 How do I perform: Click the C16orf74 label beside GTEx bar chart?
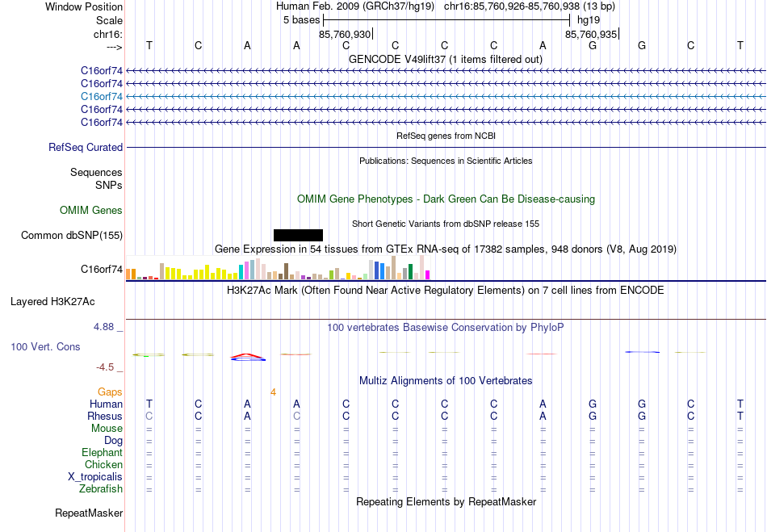(x=101, y=270)
